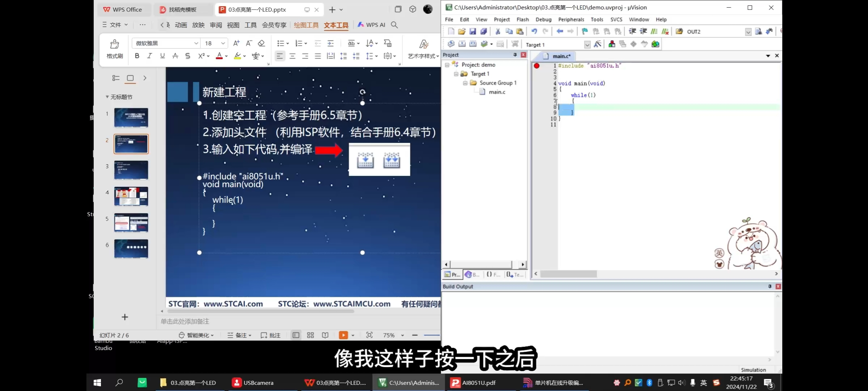Toggle Italic formatting in WPS ribbon
This screenshot has width=868, height=391.
pos(149,56)
